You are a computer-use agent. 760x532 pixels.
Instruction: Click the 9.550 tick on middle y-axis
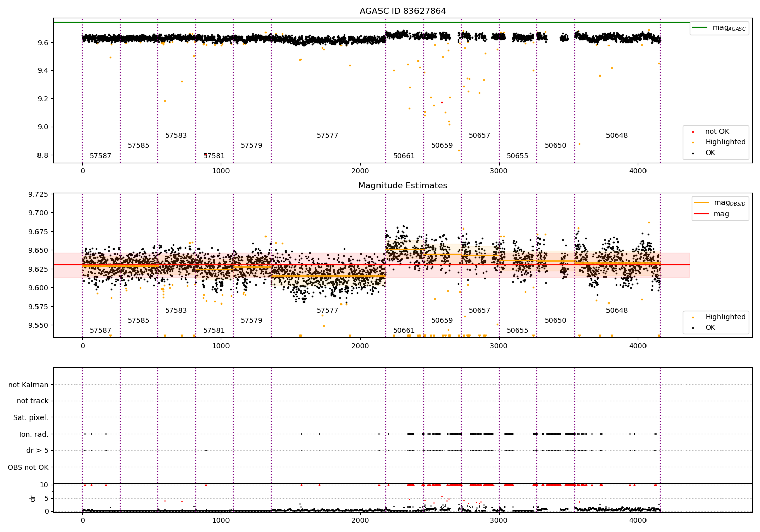tap(39, 325)
